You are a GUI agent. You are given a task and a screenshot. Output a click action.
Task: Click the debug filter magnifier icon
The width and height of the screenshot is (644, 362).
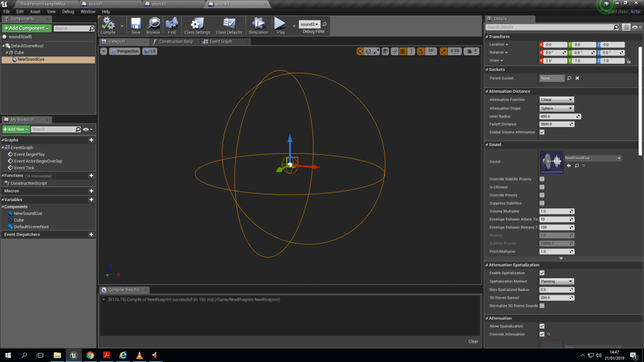tap(324, 24)
